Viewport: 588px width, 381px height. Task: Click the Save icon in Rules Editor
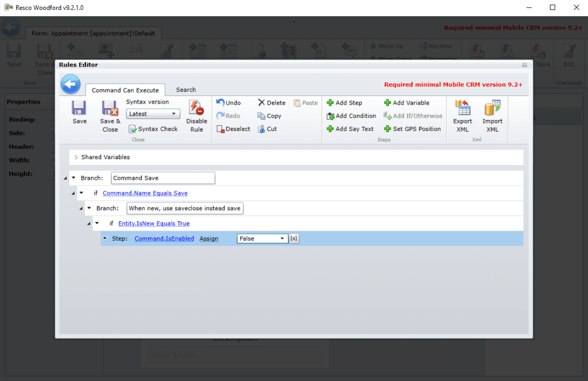pos(79,109)
